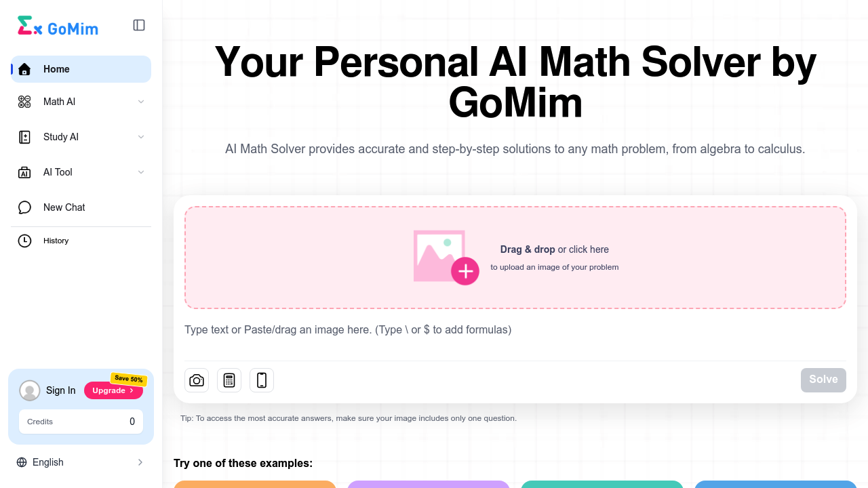This screenshot has height=488, width=868.
Task: Click the Sign In link
Action: [x=60, y=390]
